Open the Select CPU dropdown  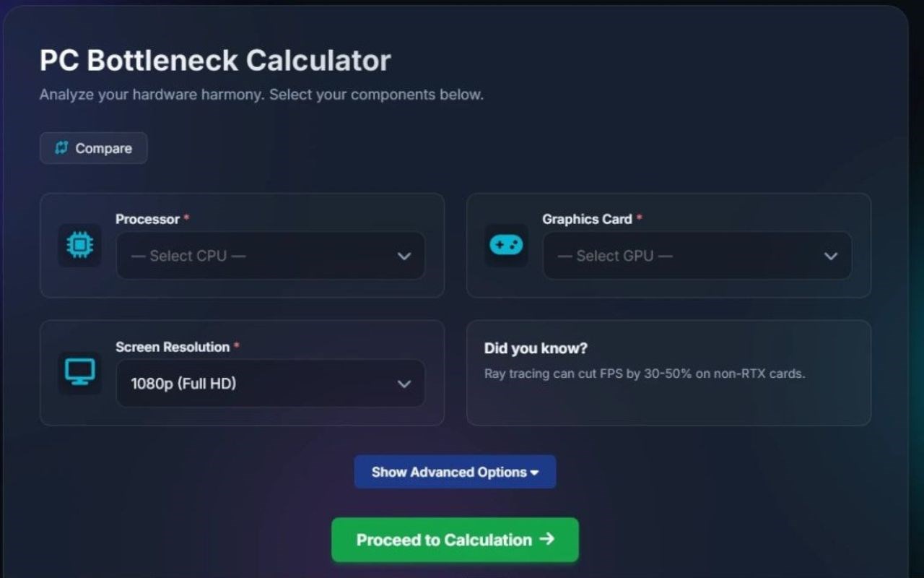click(x=271, y=256)
